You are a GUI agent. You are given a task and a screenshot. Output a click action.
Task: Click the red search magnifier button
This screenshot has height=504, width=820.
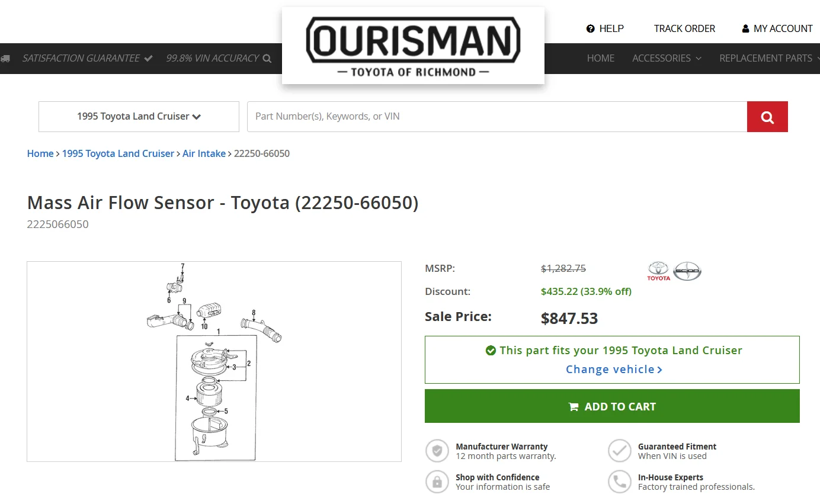767,117
